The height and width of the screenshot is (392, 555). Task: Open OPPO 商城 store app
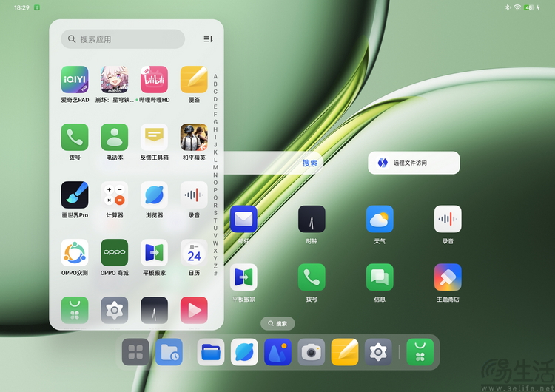(114, 253)
